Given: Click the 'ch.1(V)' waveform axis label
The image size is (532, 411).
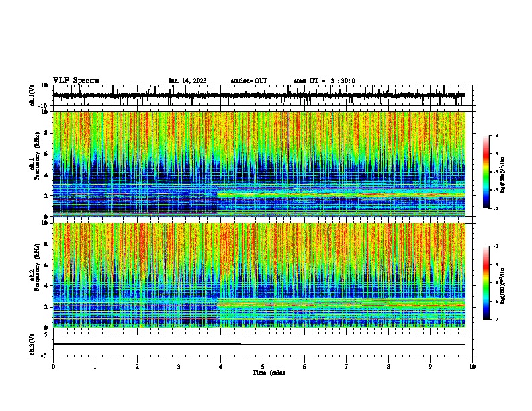Looking at the screenshot, I should click(32, 95).
